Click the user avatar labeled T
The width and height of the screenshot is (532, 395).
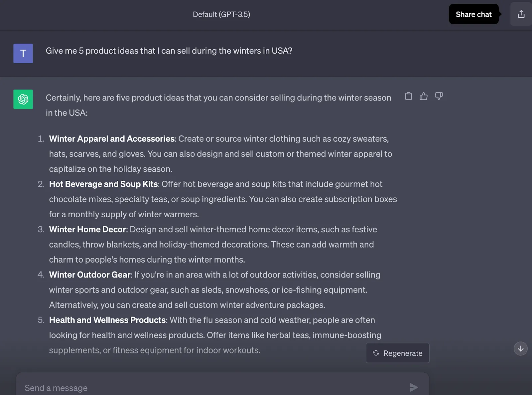point(23,53)
